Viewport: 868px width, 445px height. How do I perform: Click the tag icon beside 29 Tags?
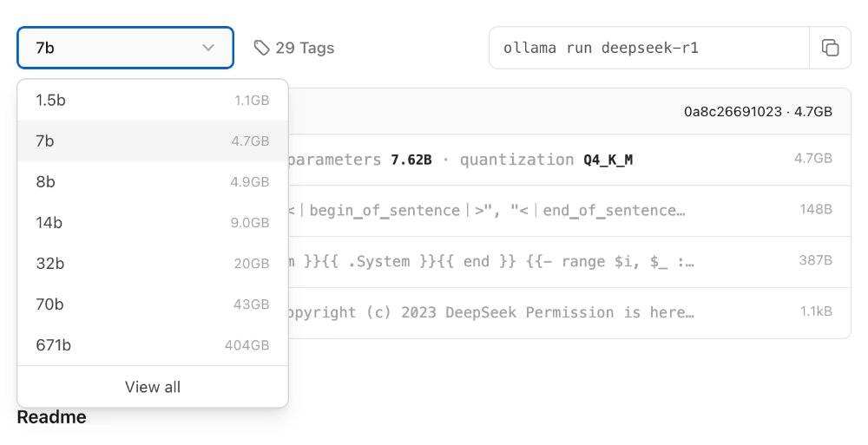pyautogui.click(x=261, y=48)
